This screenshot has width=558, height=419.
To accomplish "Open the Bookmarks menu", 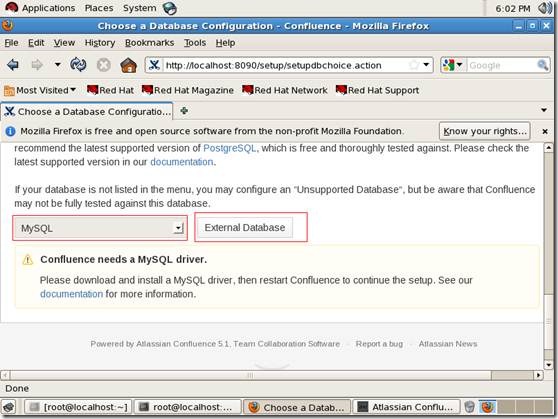I will tap(149, 43).
